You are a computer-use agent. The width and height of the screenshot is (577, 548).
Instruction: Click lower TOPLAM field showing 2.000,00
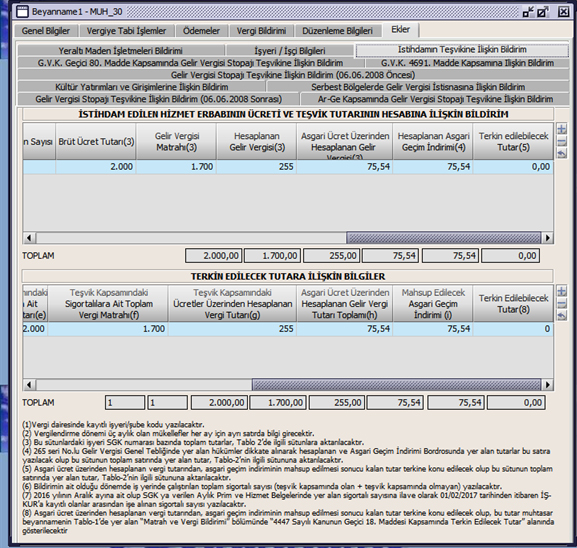point(219,403)
